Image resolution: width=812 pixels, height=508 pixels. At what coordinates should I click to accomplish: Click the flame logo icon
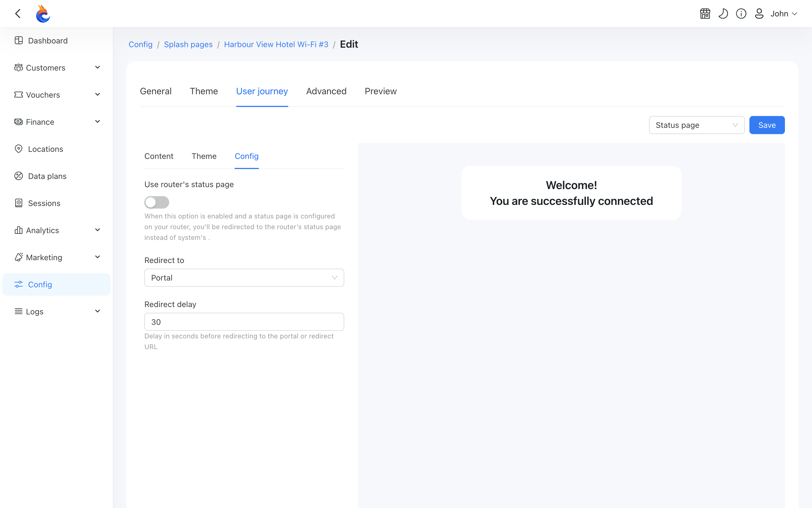tap(43, 14)
